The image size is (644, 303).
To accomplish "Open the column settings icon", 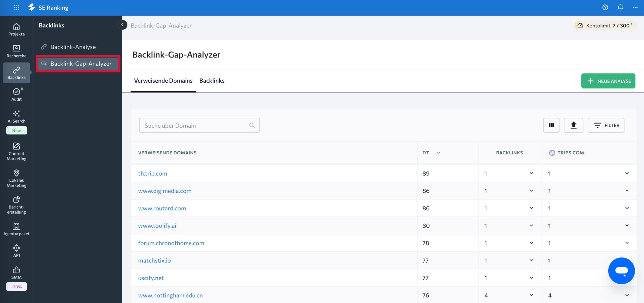I will click(551, 125).
